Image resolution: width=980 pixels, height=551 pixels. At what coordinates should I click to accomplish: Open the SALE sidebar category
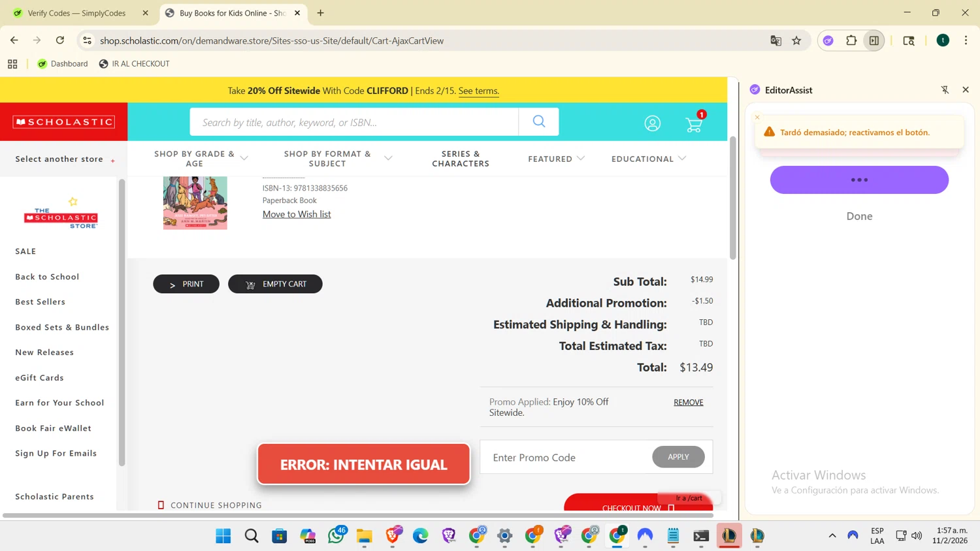pyautogui.click(x=25, y=251)
